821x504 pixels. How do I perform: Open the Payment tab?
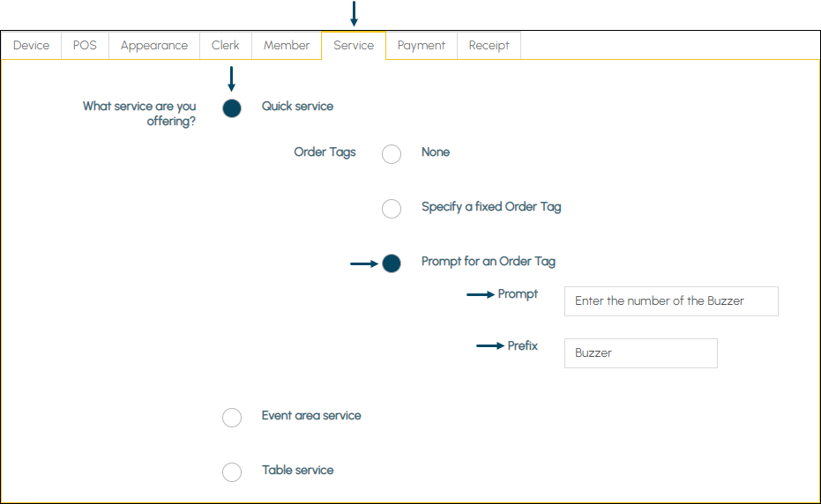click(x=422, y=46)
